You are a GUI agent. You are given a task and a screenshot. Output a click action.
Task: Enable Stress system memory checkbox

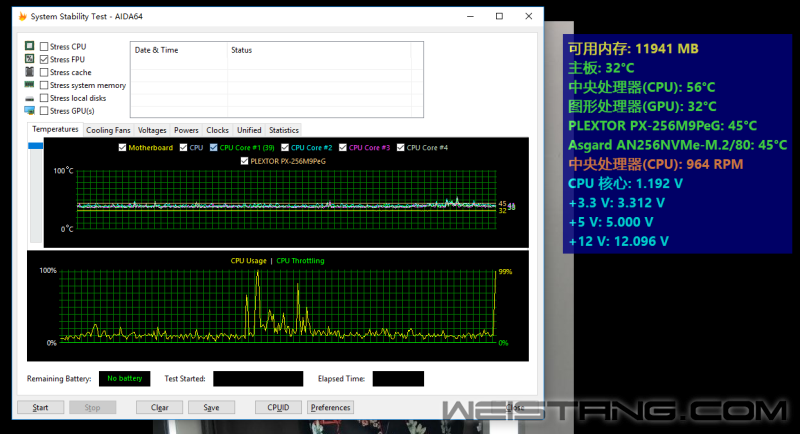coord(44,86)
